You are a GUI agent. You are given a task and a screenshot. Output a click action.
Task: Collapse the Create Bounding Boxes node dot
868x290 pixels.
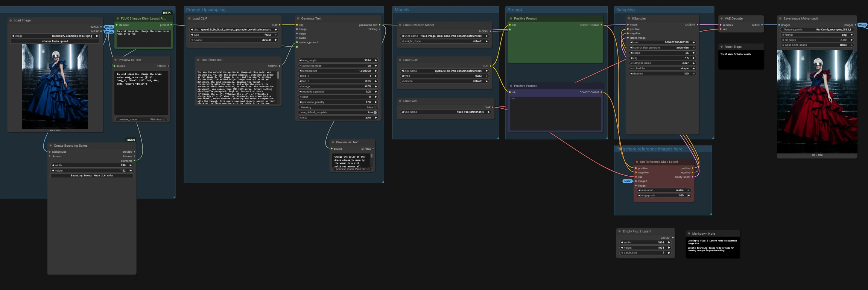[50, 146]
